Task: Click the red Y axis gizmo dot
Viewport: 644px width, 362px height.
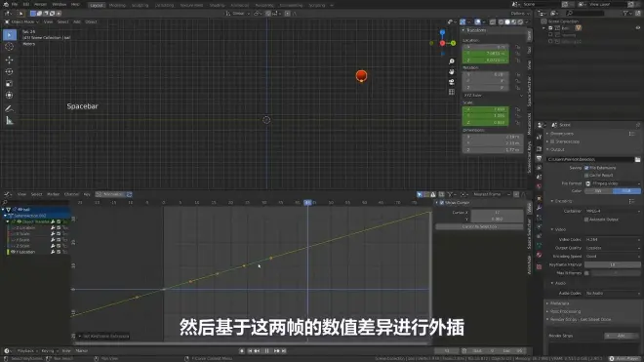Action: (442, 43)
